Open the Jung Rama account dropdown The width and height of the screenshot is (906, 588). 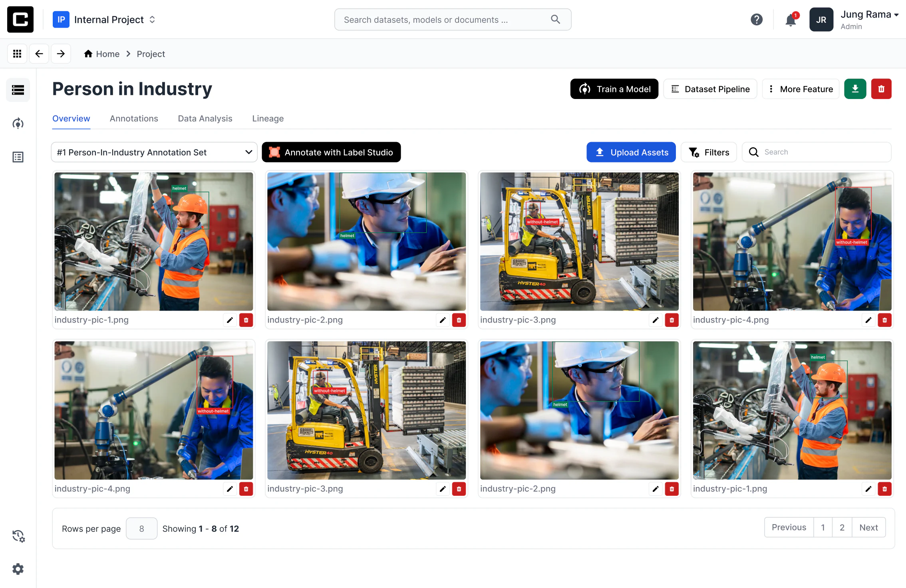coord(869,20)
